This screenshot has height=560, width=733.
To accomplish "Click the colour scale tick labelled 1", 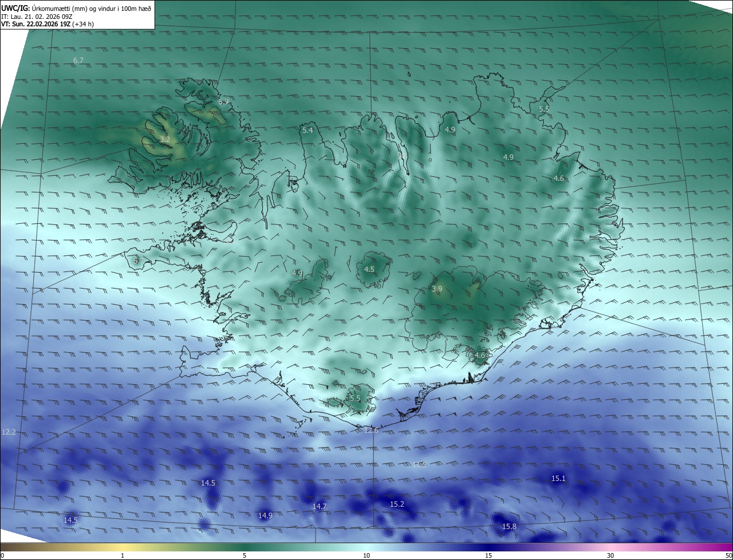I will pyautogui.click(x=123, y=556).
